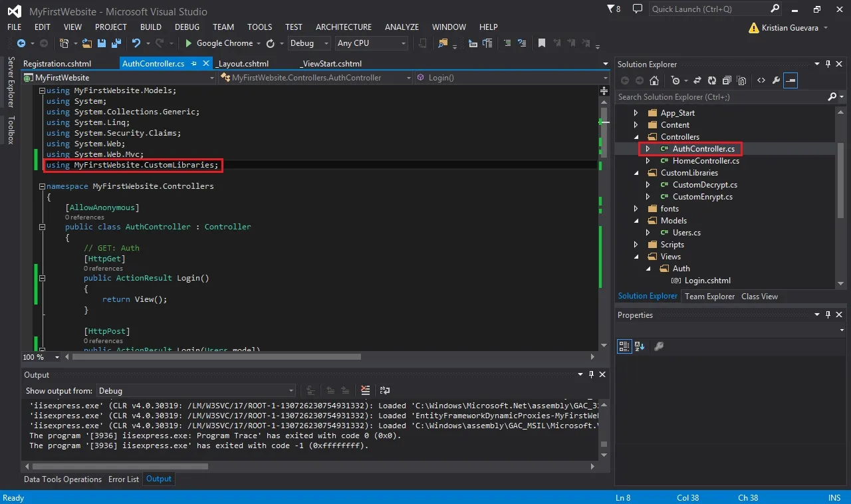851x504 pixels.
Task: Open the ARCHITECTURE menu
Action: (344, 27)
